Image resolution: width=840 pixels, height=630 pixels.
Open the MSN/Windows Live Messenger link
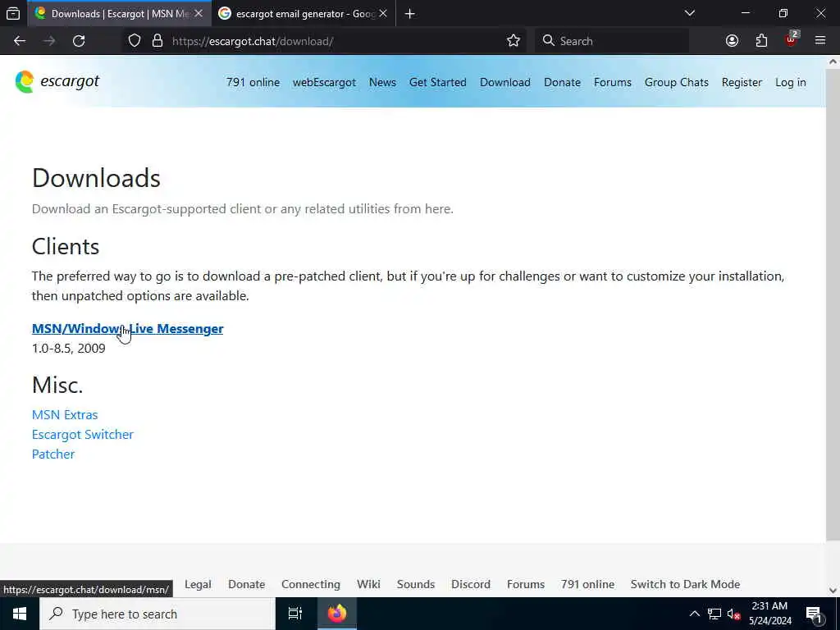coord(127,328)
